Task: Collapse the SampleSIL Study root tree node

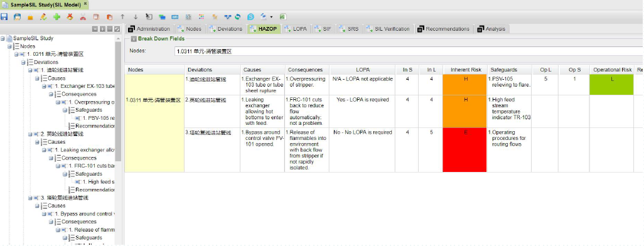Action: click(x=3, y=38)
